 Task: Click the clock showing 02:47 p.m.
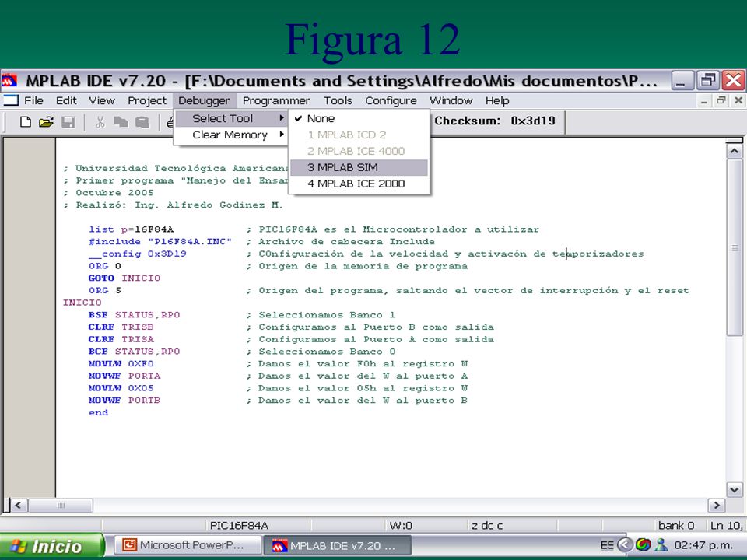(703, 545)
